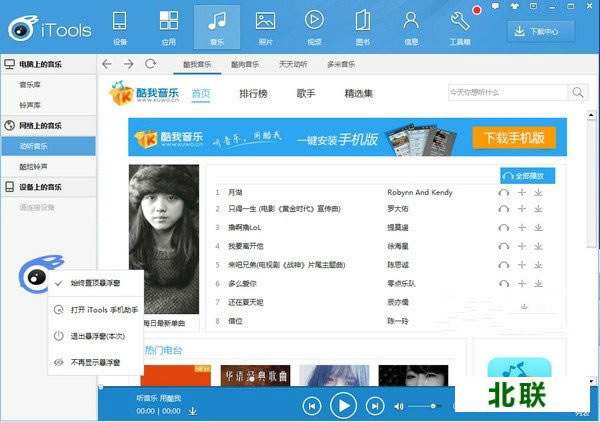Open the 照片 (Photos) section icon
600x422 pixels.
coord(265,25)
